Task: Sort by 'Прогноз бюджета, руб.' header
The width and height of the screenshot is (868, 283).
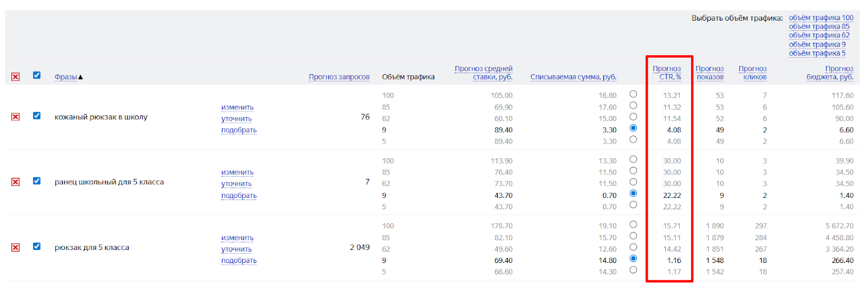Action: point(830,73)
